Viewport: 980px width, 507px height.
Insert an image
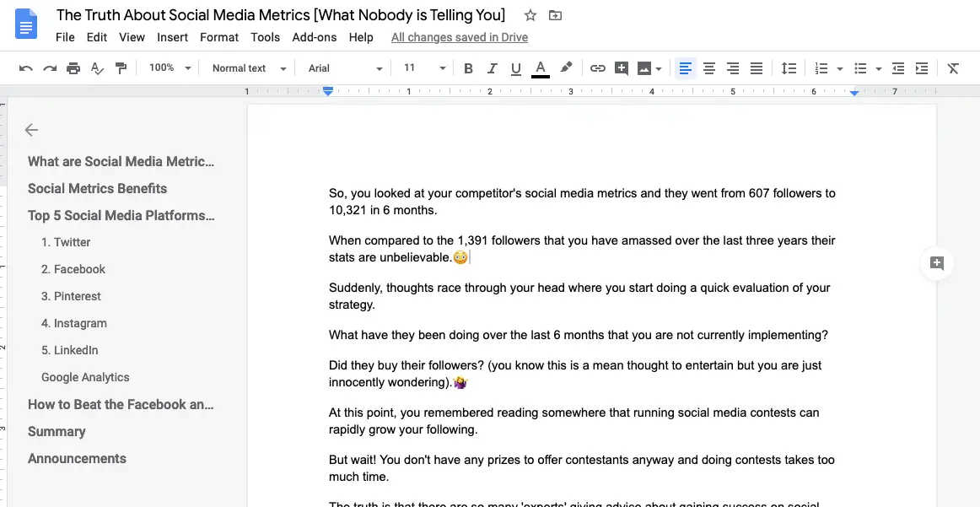coord(644,68)
